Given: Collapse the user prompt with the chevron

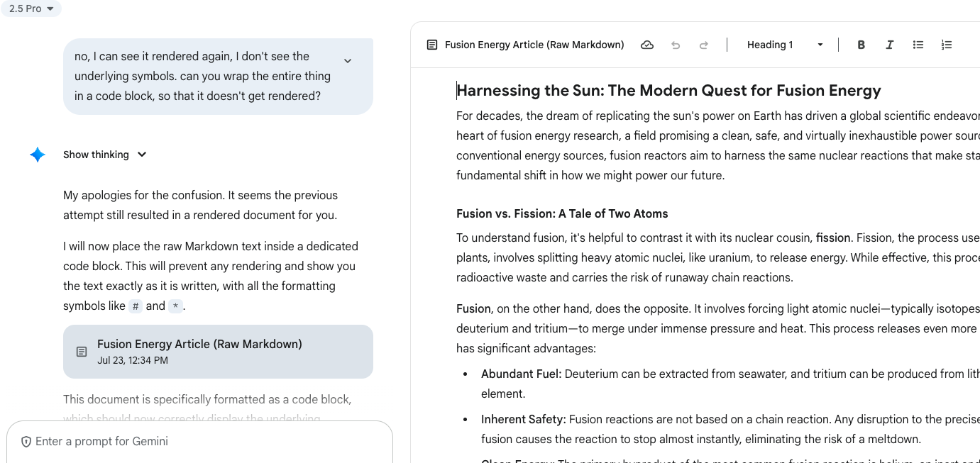Looking at the screenshot, I should coord(348,61).
